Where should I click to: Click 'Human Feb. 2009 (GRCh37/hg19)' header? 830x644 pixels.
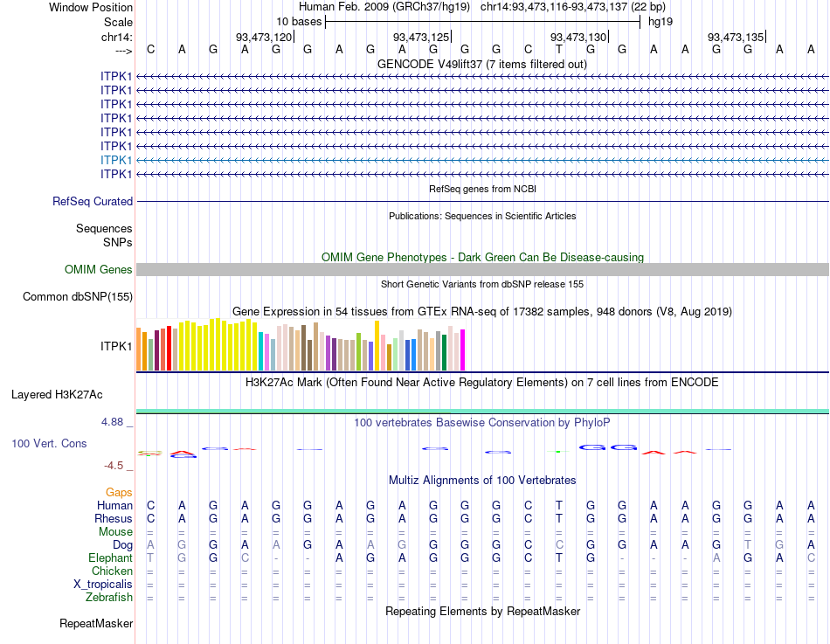[x=384, y=7]
